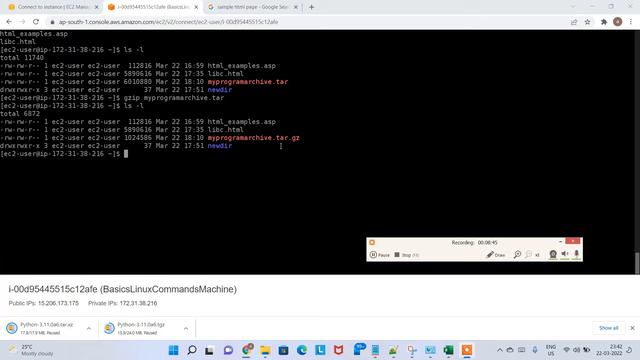Click Show all downloads
Screen dimensions: 640x360
[x=609, y=328]
